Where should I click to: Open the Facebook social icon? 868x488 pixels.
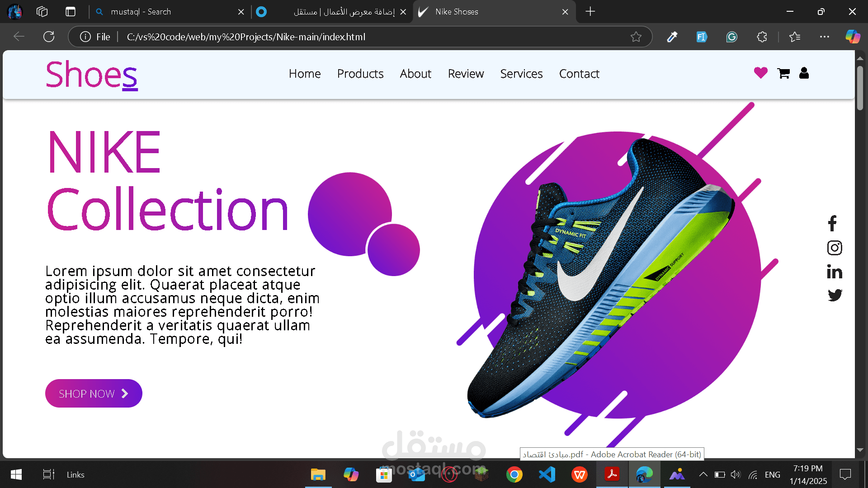click(x=832, y=223)
